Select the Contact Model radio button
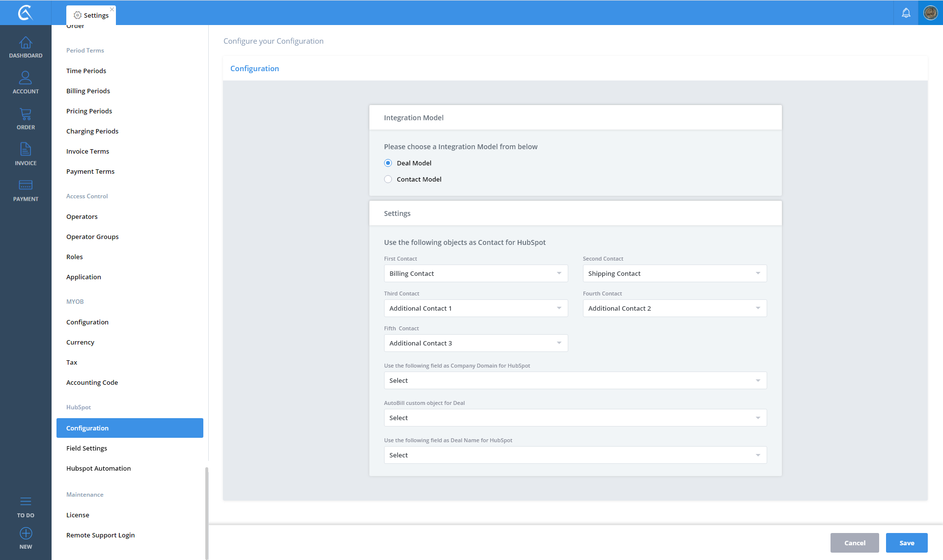Screen dimensions: 943x560 click(x=388, y=179)
